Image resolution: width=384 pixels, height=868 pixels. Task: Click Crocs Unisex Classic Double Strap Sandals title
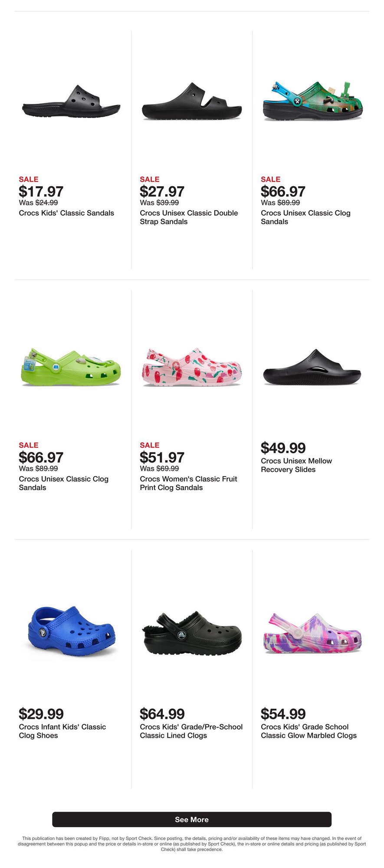click(x=189, y=217)
